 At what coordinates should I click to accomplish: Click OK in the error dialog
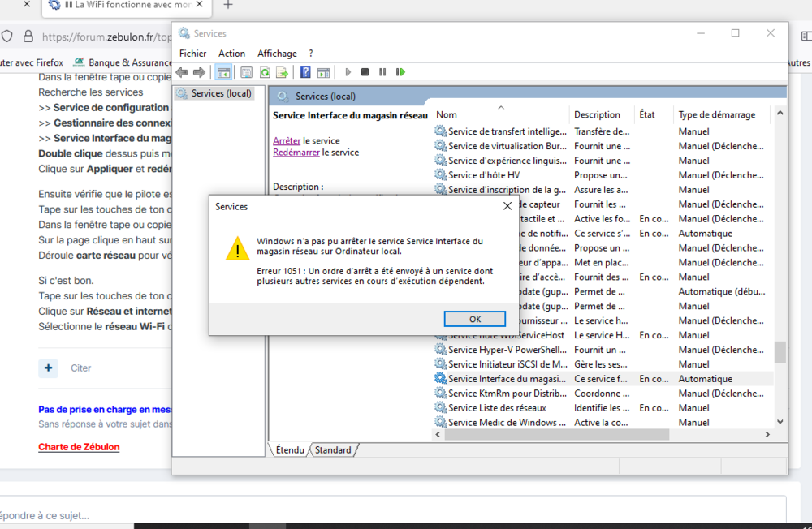click(475, 319)
